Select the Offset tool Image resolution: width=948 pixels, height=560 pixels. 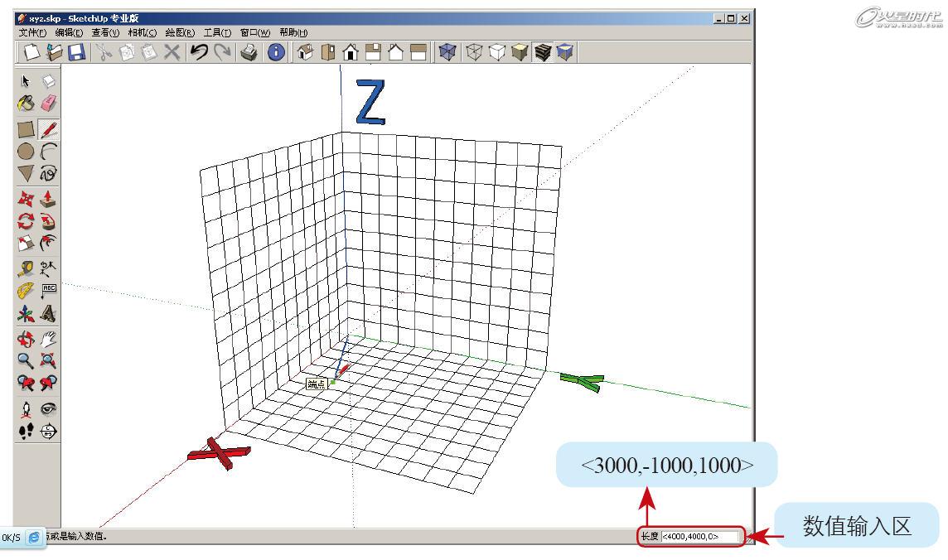click(x=48, y=243)
